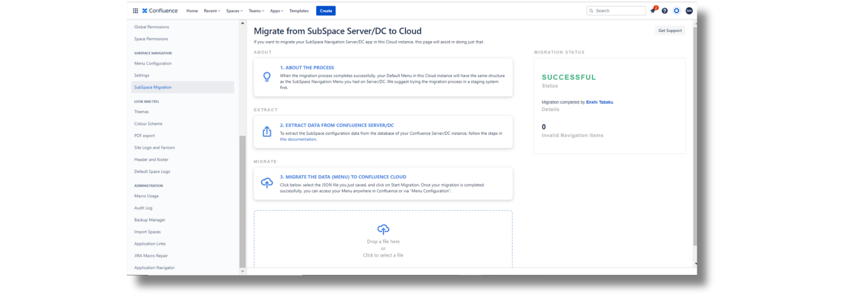Click the main page scrollbar thumb
The image size is (868, 303).
[x=695, y=136]
